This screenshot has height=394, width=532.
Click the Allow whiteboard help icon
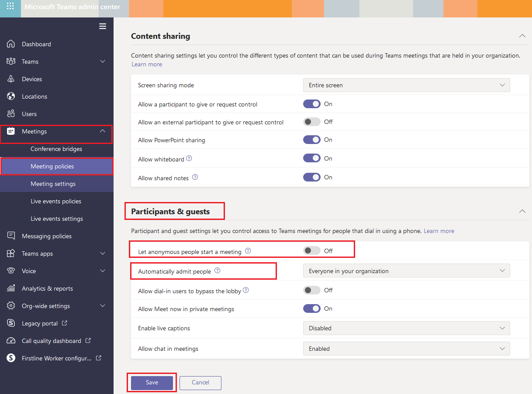189,159
